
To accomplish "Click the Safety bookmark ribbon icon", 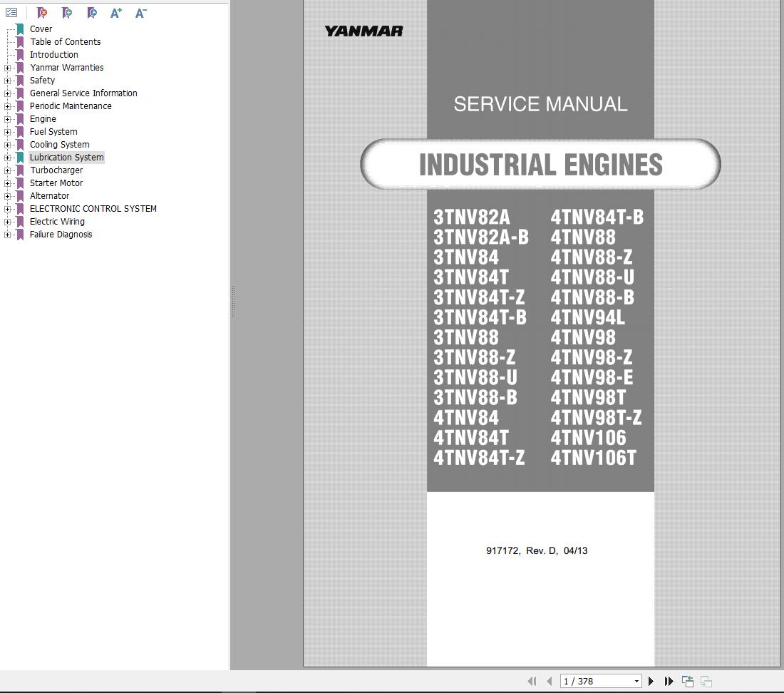I will coord(20,81).
